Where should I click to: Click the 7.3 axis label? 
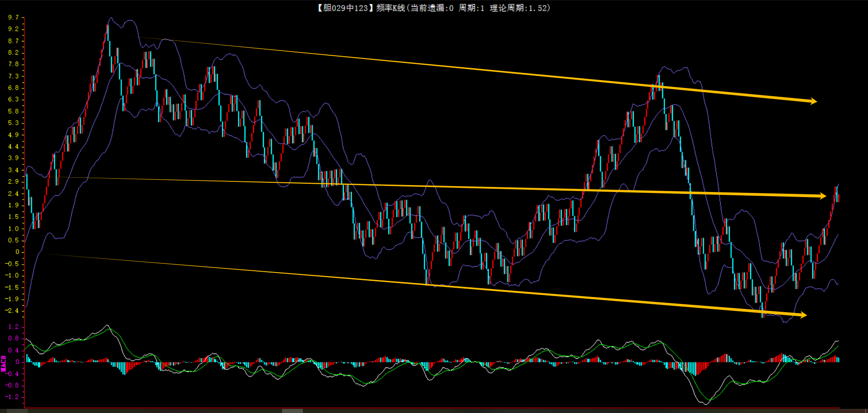point(13,76)
